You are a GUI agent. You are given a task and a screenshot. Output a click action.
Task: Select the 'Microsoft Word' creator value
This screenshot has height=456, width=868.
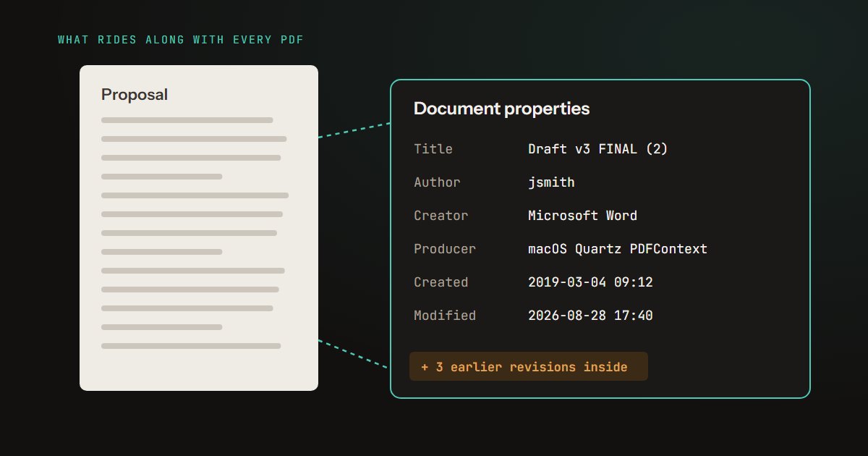tap(582, 216)
